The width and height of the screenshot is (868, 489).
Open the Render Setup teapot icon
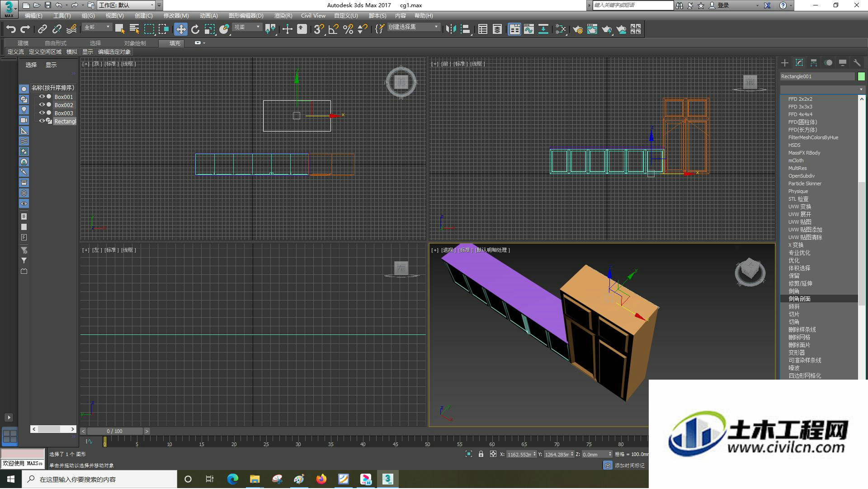578,29
